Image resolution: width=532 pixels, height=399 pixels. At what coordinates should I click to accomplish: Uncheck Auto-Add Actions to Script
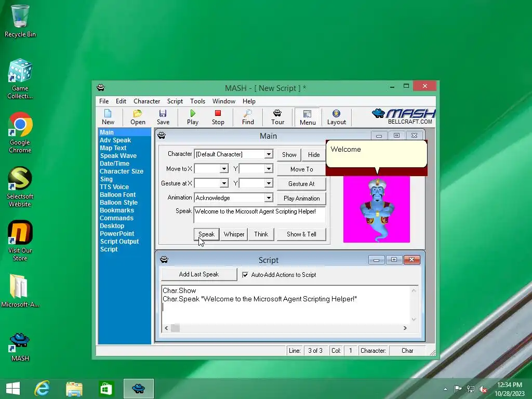[245, 275]
